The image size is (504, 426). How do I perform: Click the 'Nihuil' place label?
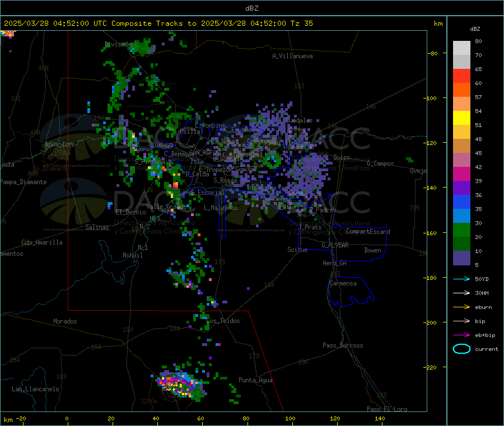click(x=132, y=255)
